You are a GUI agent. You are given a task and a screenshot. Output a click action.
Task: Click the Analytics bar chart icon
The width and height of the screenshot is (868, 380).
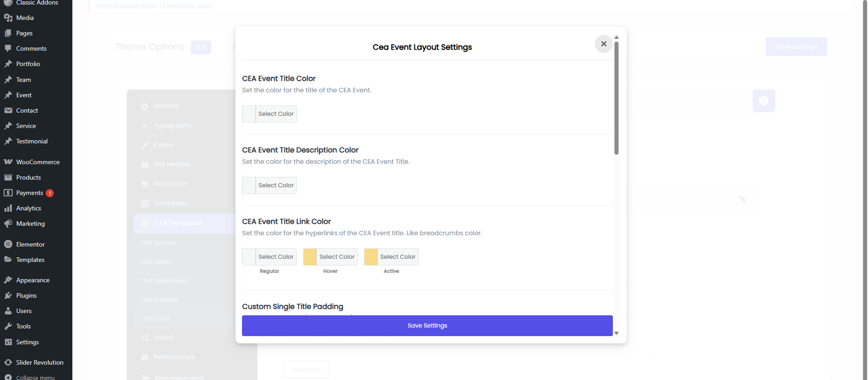(8, 208)
